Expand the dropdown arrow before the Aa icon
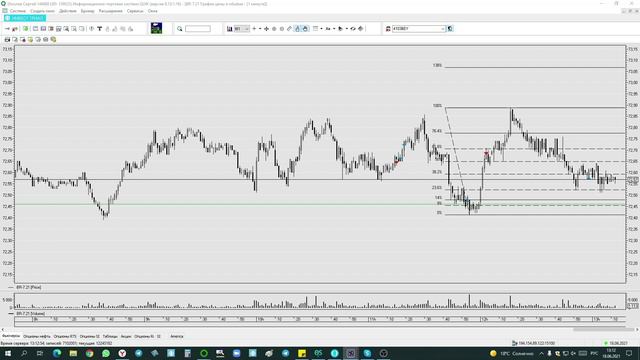The height and width of the screenshot is (360, 640). [322, 29]
